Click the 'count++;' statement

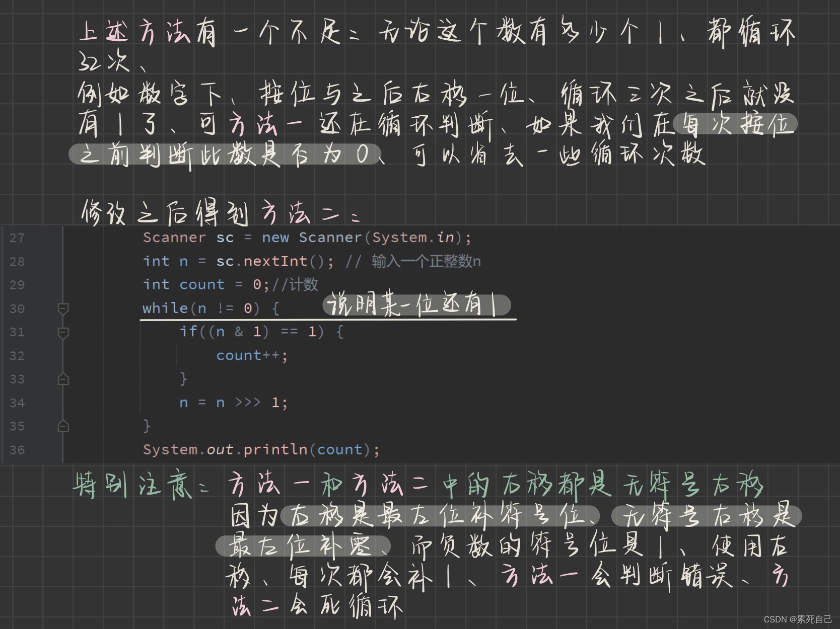pyautogui.click(x=252, y=355)
